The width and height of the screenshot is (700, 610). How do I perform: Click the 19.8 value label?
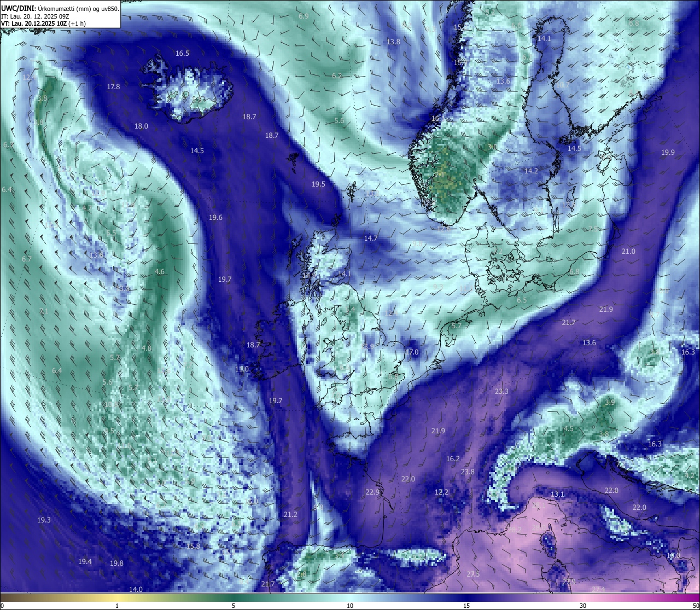pyautogui.click(x=116, y=563)
